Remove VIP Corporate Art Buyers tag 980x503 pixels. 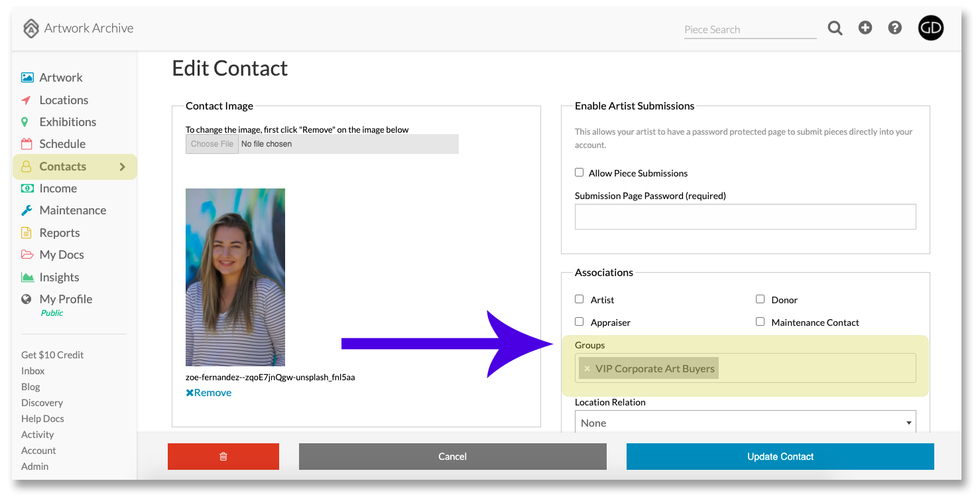tap(587, 369)
